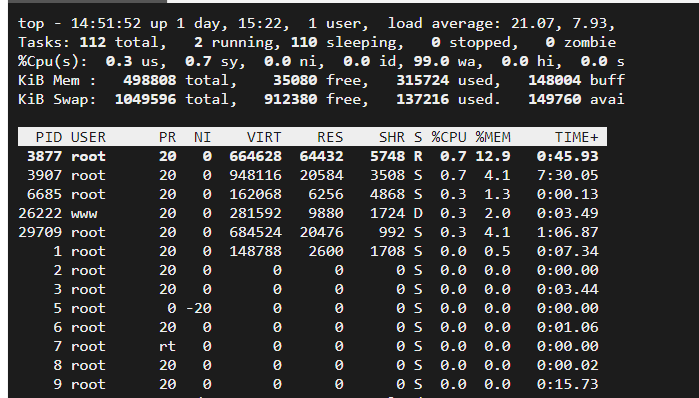Click %MEM value 12.9
This screenshot has width=699, height=398.
493,156
